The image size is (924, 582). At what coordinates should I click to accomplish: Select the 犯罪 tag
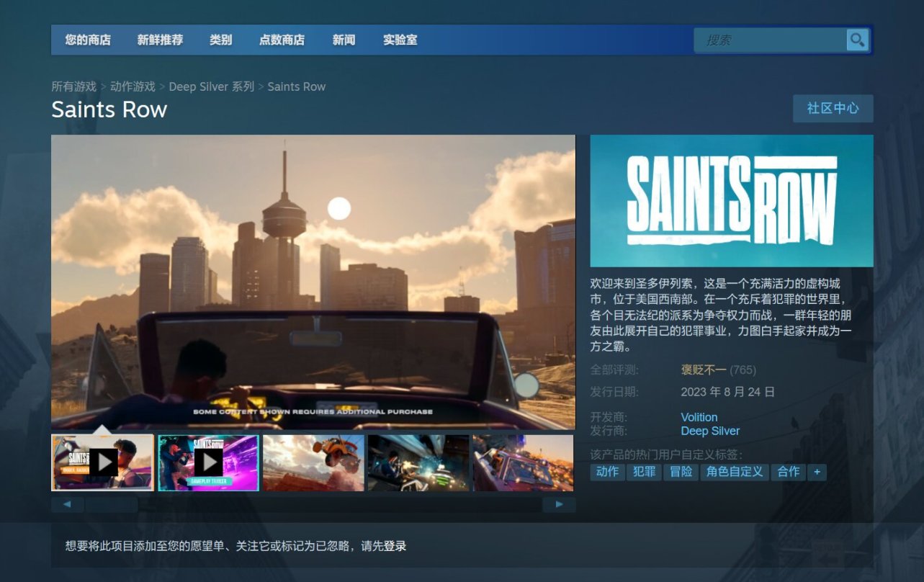tap(644, 472)
